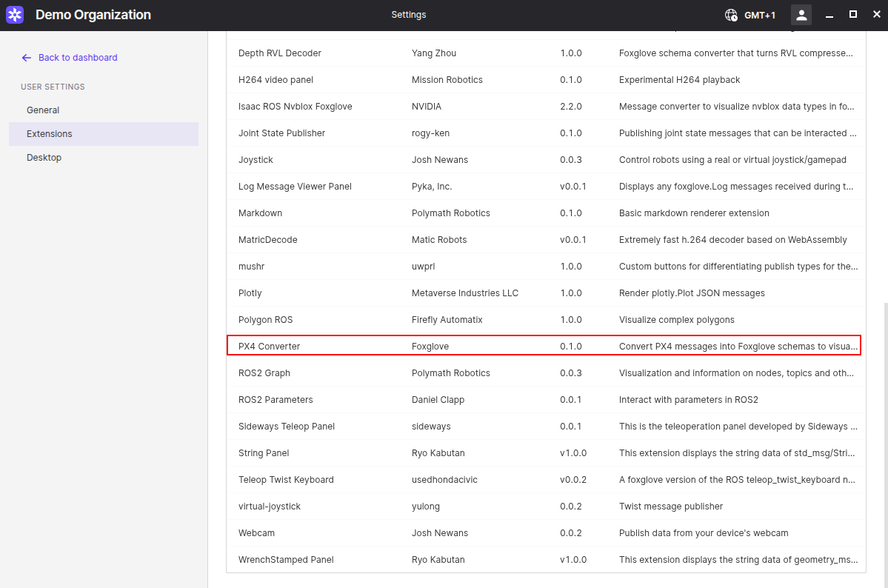The height and width of the screenshot is (588, 888).
Task: Select the Webcam extension
Action: 546,532
